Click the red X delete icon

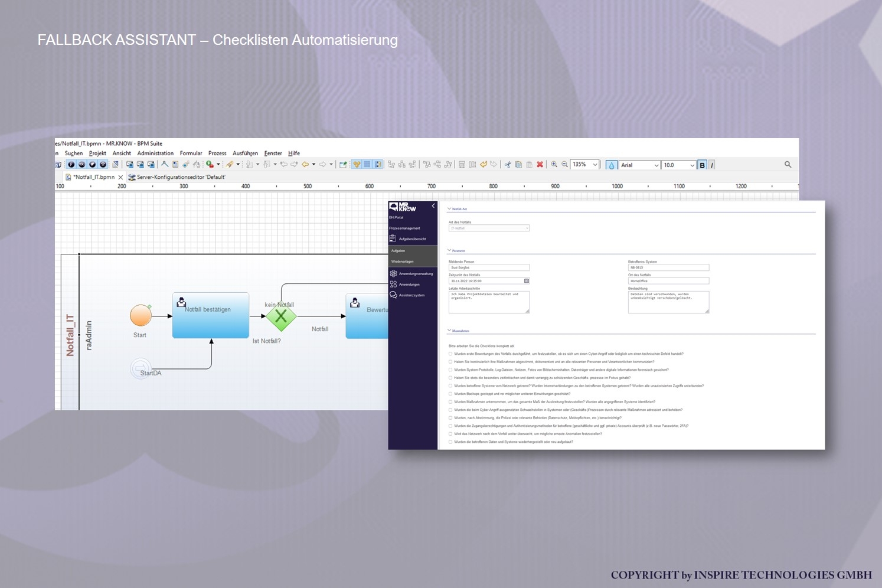pos(540,165)
